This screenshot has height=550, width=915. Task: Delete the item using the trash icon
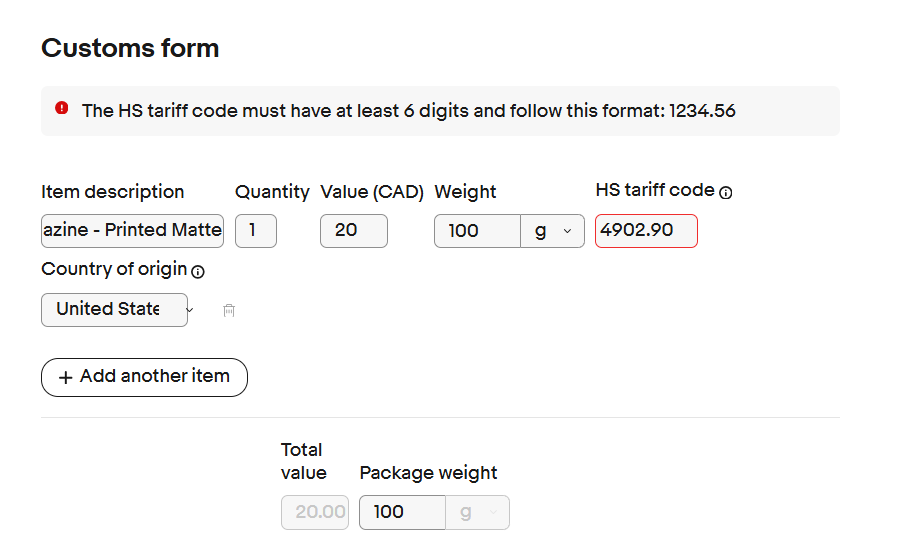[229, 311]
